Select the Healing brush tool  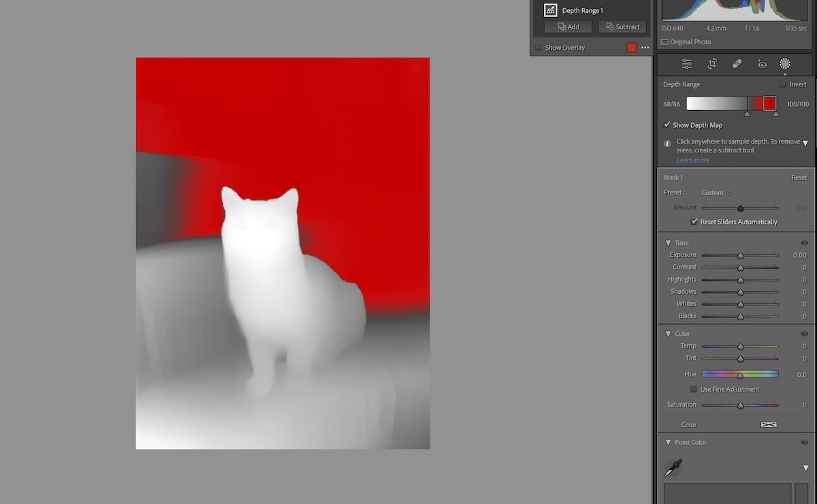737,63
